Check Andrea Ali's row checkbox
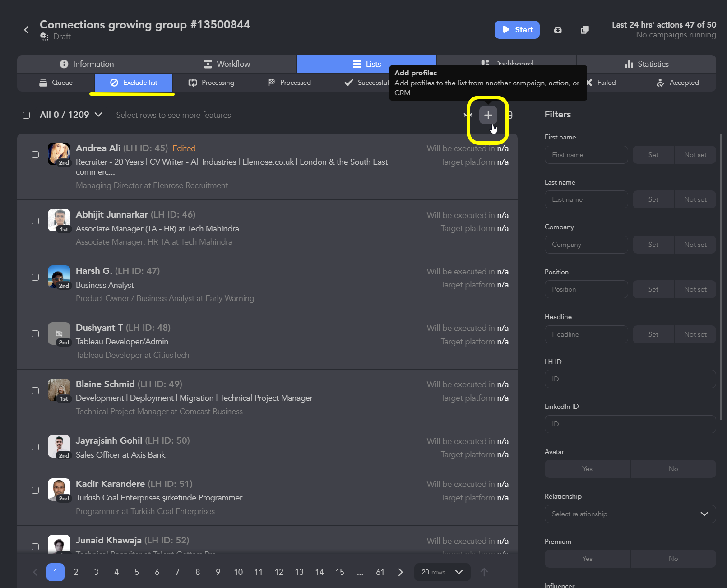 [35, 154]
